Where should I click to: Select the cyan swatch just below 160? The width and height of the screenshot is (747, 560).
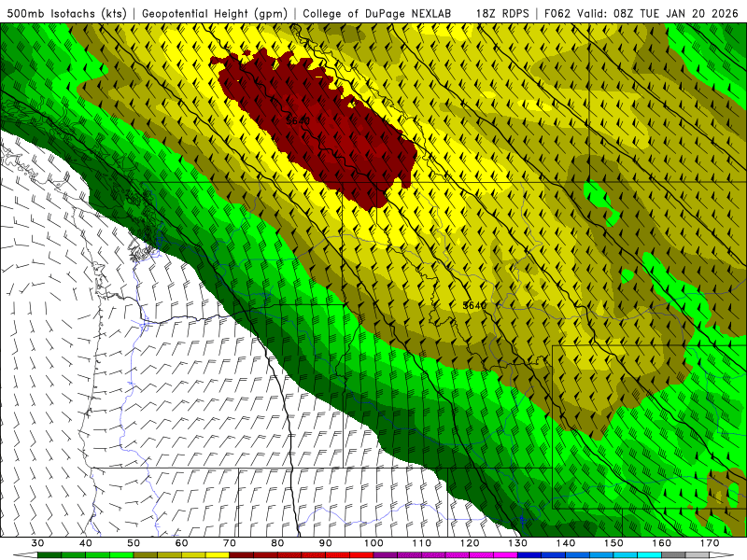tap(649, 554)
